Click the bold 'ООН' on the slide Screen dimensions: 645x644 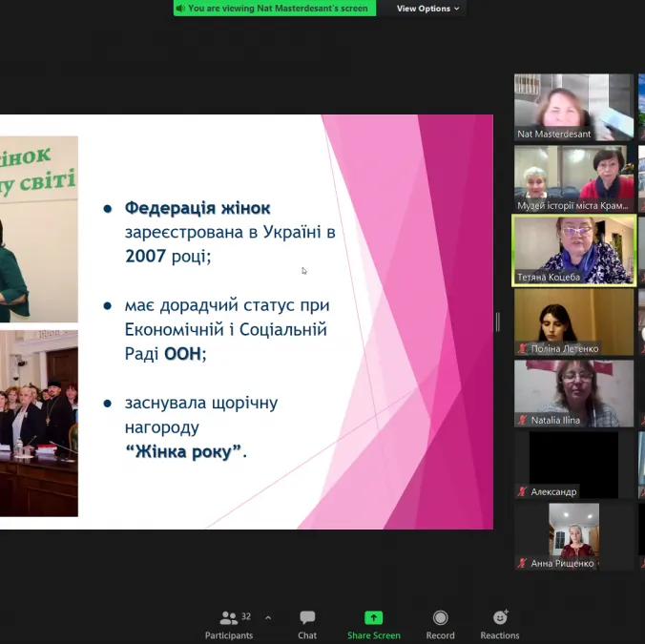point(182,354)
